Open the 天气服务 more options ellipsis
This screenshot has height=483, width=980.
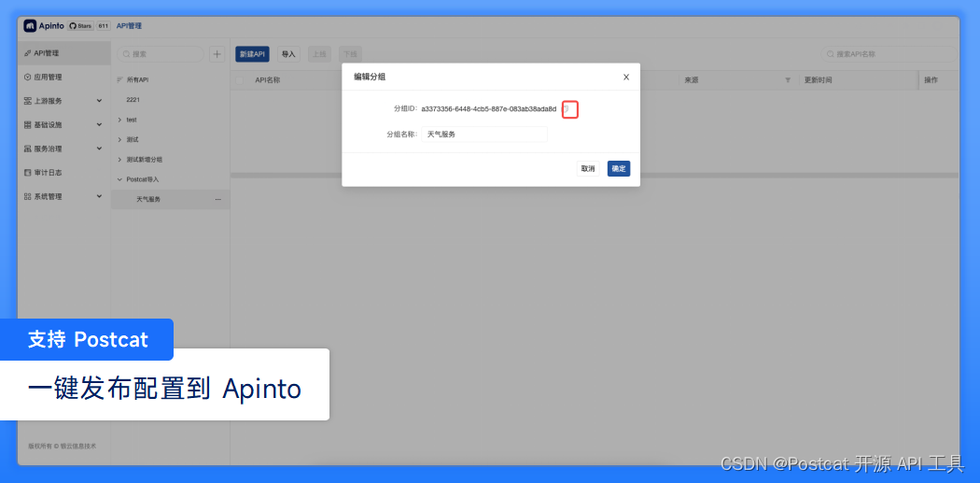[218, 200]
